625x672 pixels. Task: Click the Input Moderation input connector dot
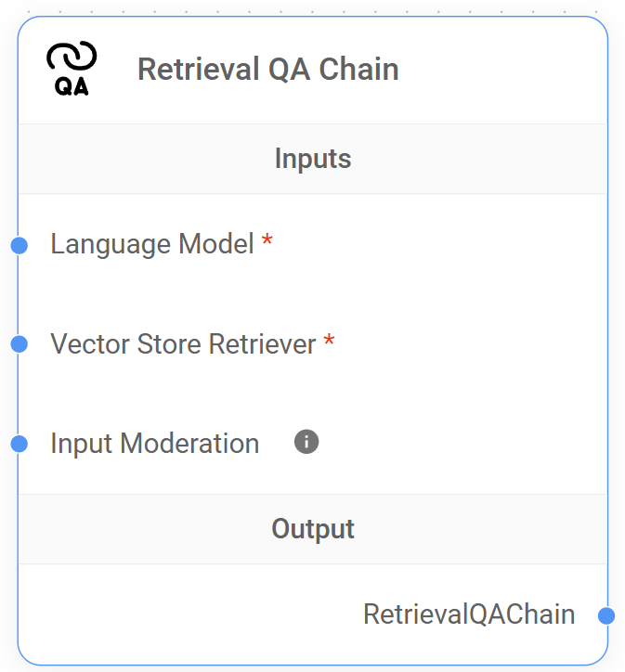(19, 444)
